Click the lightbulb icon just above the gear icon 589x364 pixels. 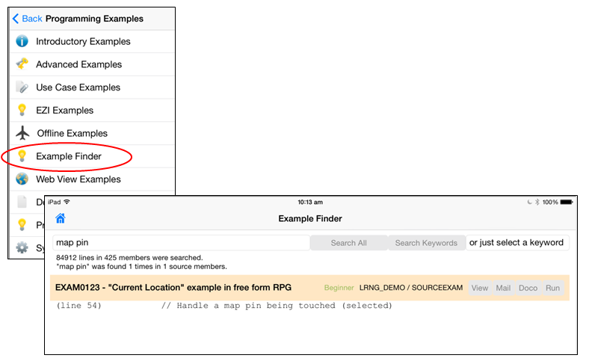22,225
